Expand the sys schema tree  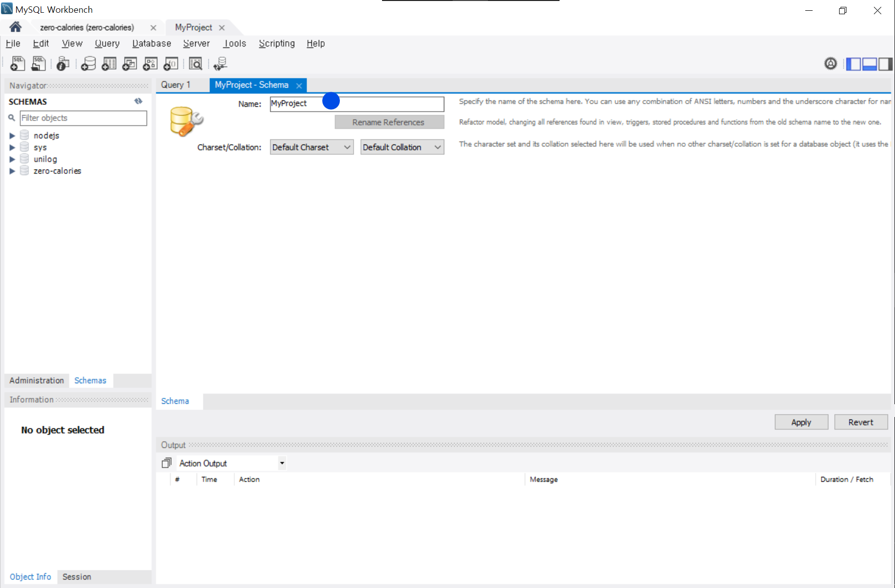12,147
